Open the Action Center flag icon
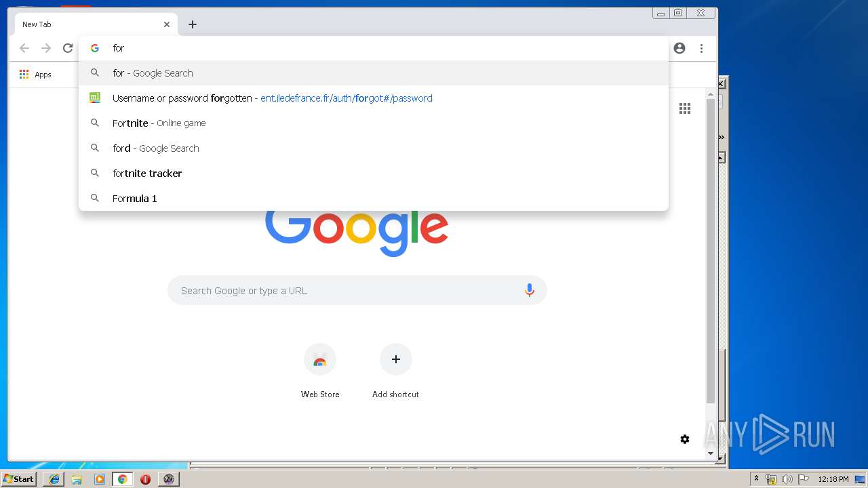Screen dimensions: 868x488 [x=804, y=479]
